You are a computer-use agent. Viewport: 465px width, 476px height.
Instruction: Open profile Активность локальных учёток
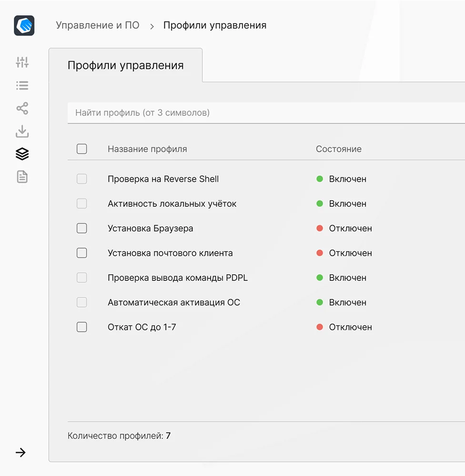[172, 203]
